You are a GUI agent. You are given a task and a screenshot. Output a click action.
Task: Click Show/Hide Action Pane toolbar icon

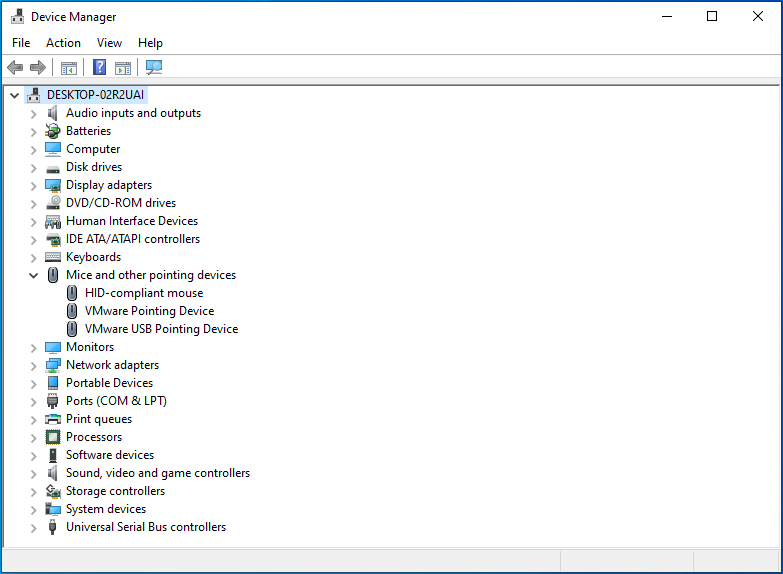123,67
